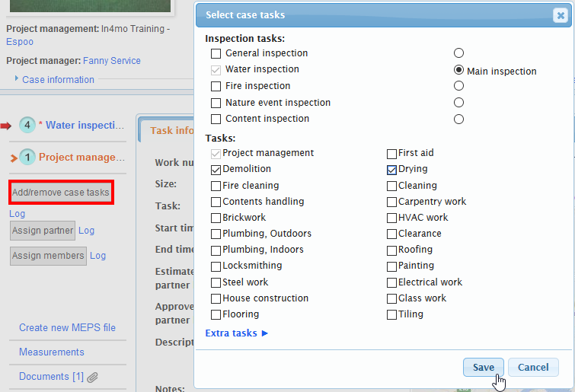Expand the Extra tasks section
The image size is (575, 392).
click(x=237, y=333)
